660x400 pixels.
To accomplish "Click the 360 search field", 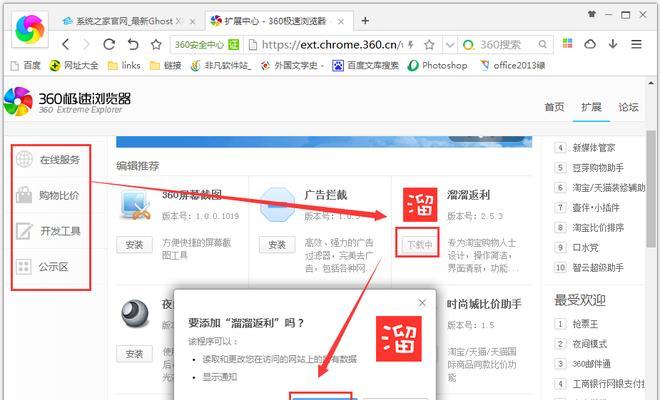I will 507,45.
